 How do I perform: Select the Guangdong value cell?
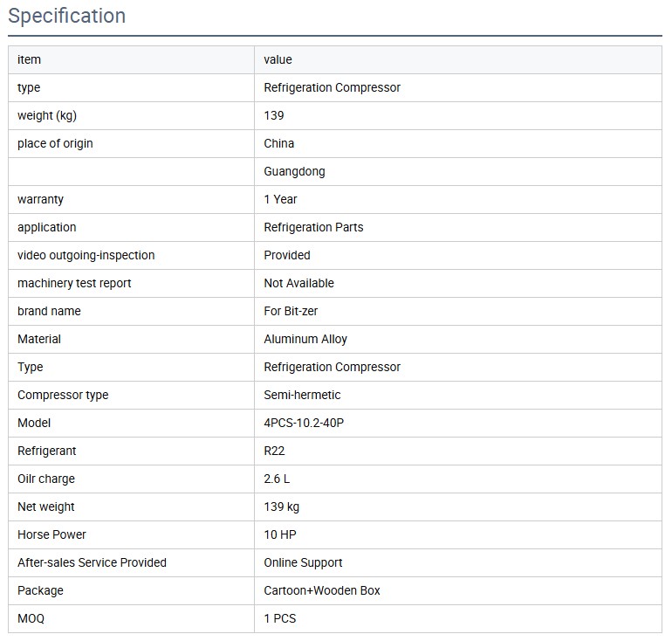294,171
